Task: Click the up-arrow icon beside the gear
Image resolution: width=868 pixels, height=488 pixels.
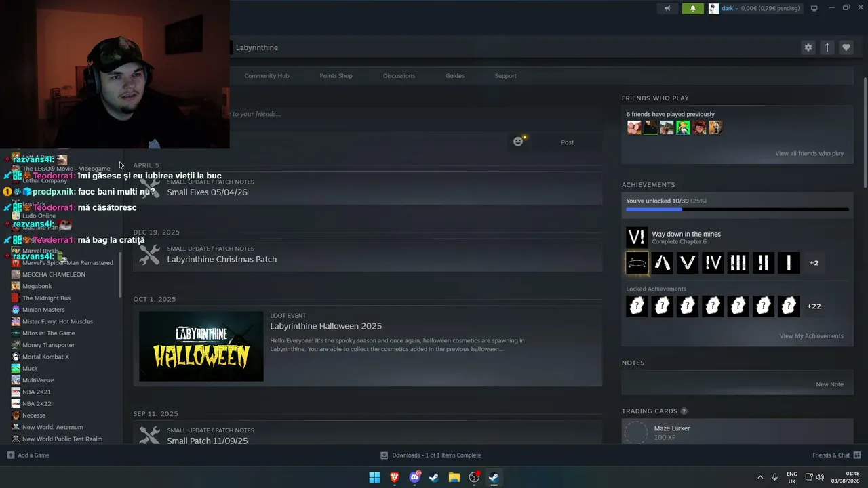Action: [827, 47]
